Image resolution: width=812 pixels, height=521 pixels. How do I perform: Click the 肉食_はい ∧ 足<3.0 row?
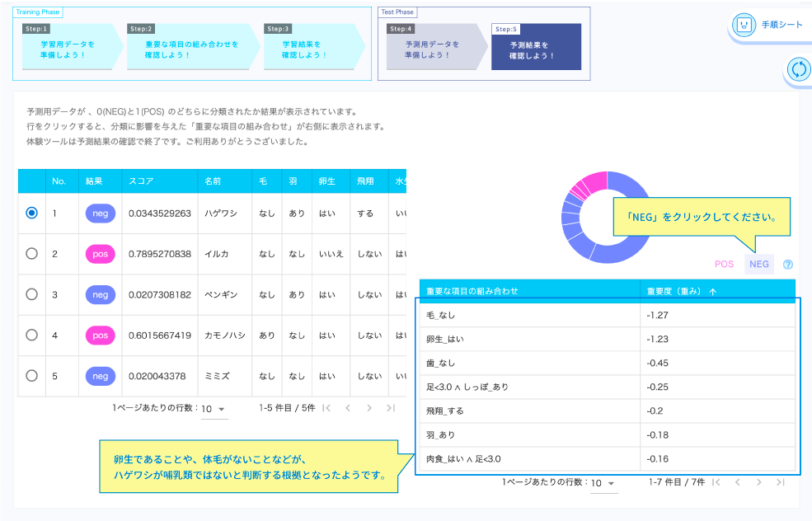pyautogui.click(x=607, y=459)
